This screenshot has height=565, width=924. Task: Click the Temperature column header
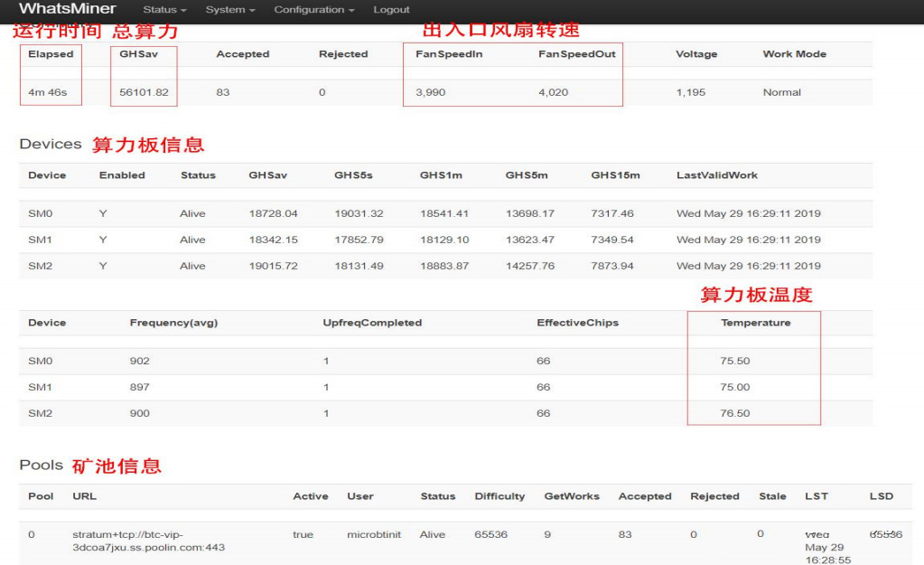pos(746,323)
